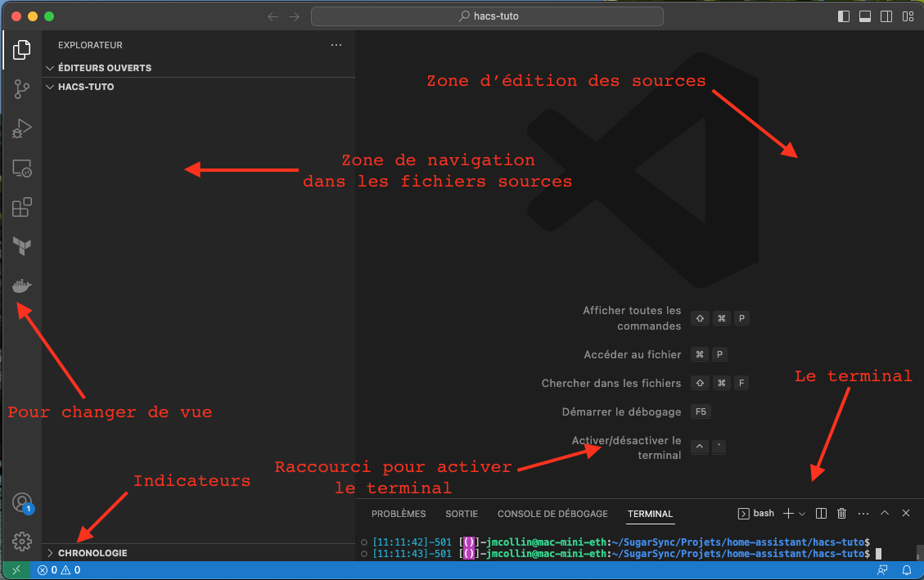
Task: Open the Manage settings gear
Action: pos(22,541)
